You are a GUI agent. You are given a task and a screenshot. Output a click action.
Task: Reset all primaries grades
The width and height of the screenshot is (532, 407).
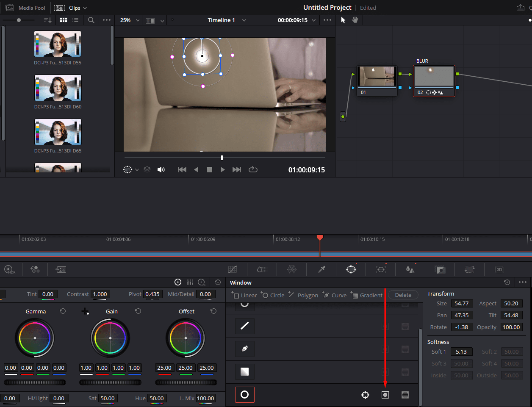[218, 282]
